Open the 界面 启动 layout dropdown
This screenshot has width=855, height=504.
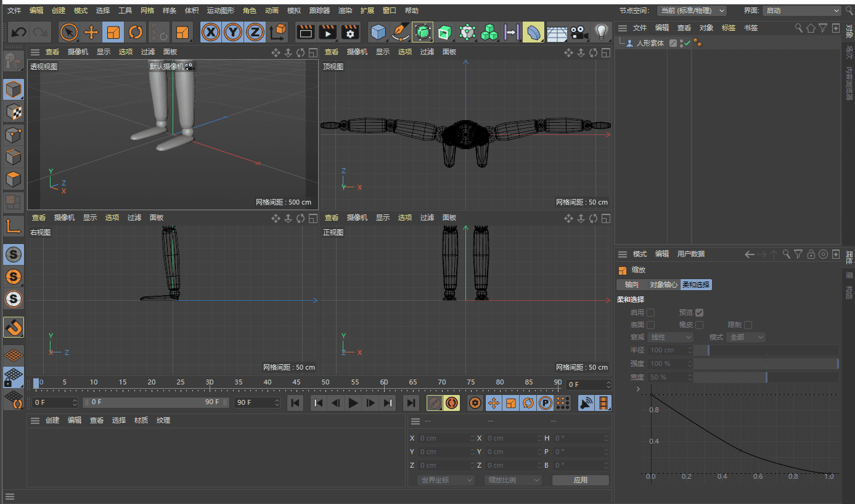point(801,10)
